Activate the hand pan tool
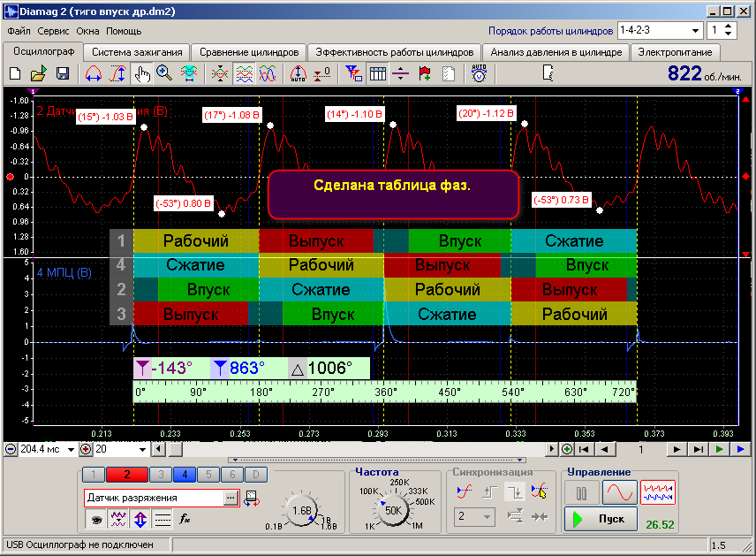This screenshot has width=756, height=556. click(141, 74)
